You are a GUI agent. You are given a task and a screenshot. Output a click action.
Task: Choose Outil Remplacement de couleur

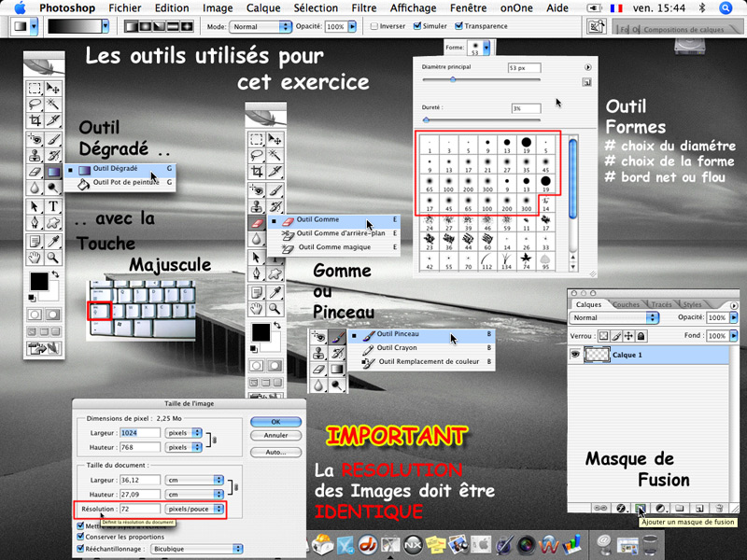coord(422,362)
